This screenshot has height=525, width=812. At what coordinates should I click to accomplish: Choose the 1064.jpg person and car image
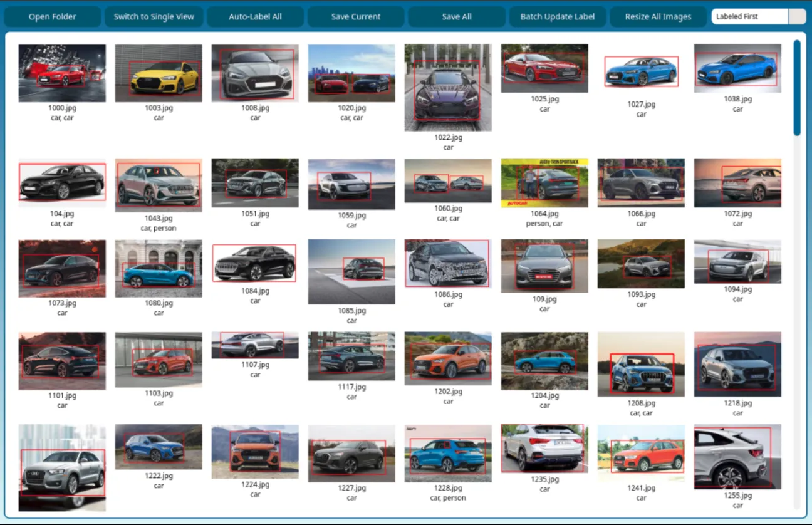544,182
